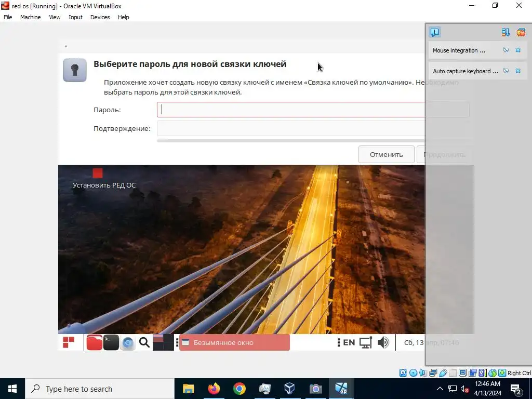Click the Type here to search box

(x=100, y=389)
